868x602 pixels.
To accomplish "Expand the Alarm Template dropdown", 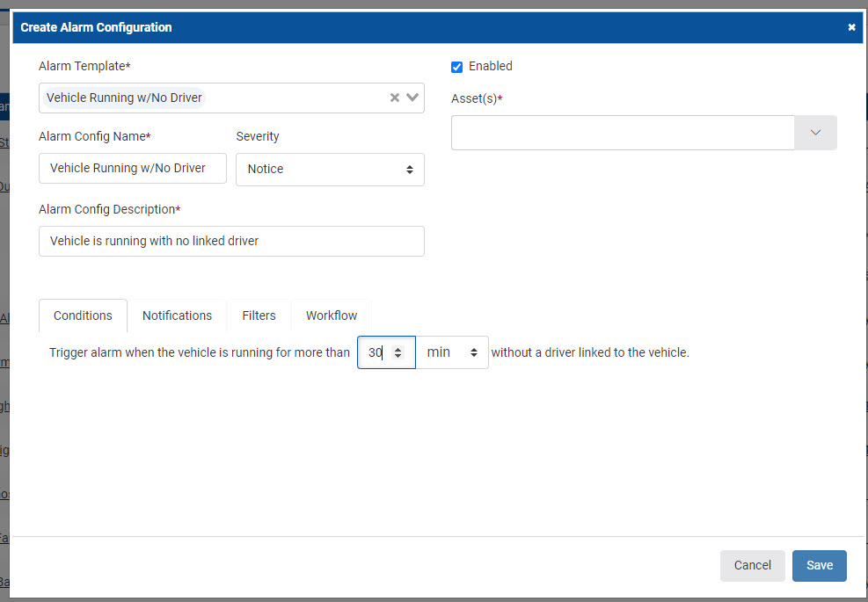I will [x=412, y=98].
